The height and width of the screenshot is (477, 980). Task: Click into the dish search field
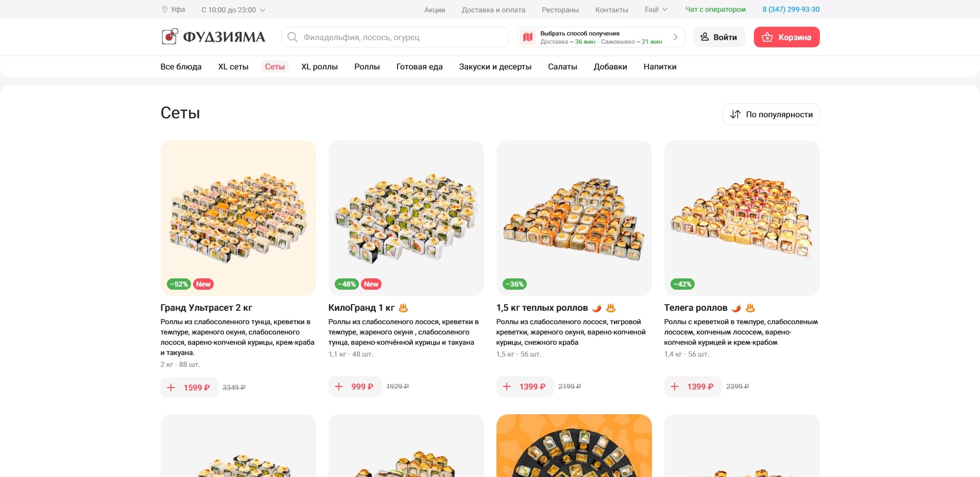tap(402, 37)
